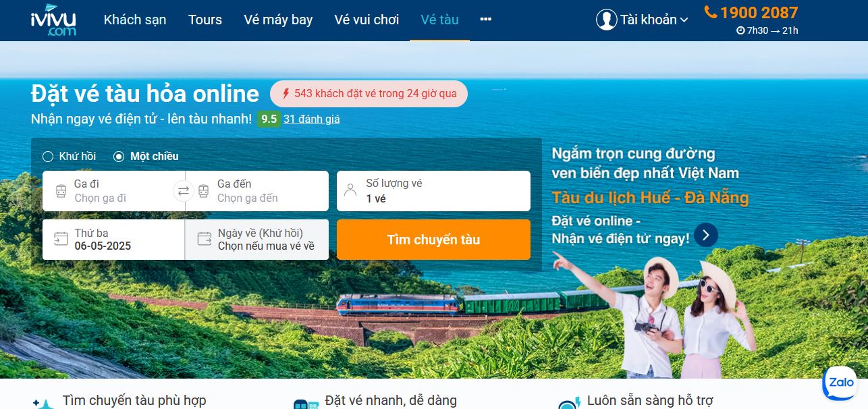
Task: Click passenger icon in Số lượng vé
Action: tap(350, 190)
